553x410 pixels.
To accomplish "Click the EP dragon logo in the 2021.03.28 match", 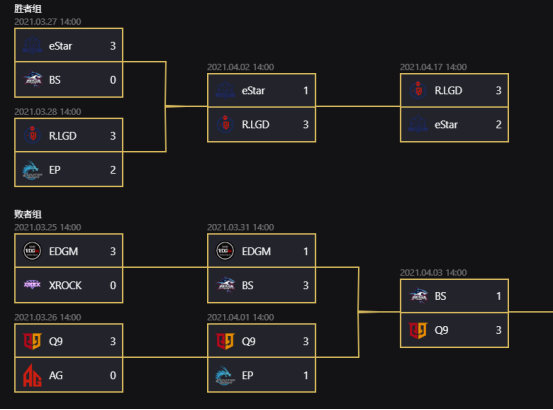I will point(32,170).
